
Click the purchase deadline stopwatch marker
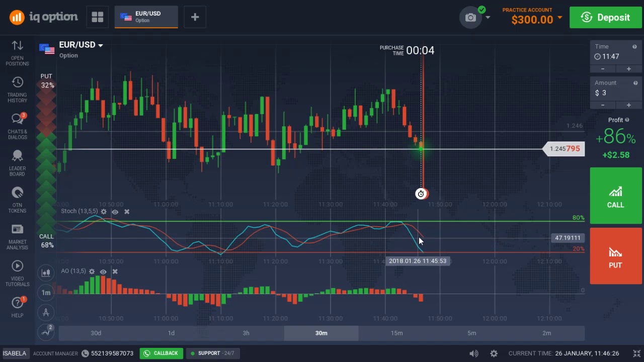pos(421,194)
